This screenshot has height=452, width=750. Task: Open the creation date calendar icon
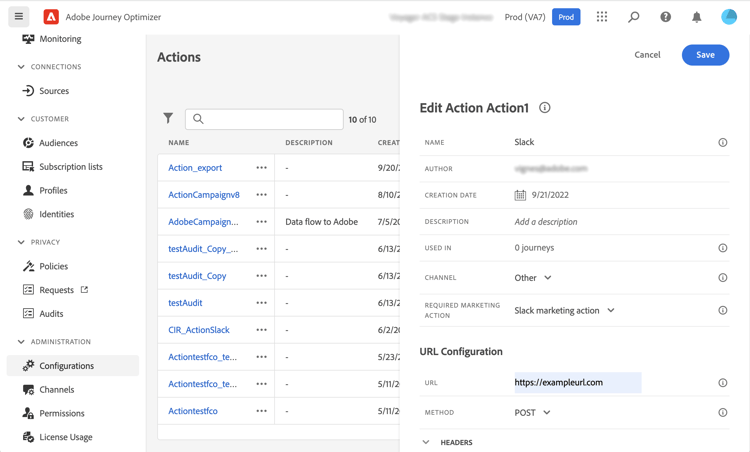520,195
